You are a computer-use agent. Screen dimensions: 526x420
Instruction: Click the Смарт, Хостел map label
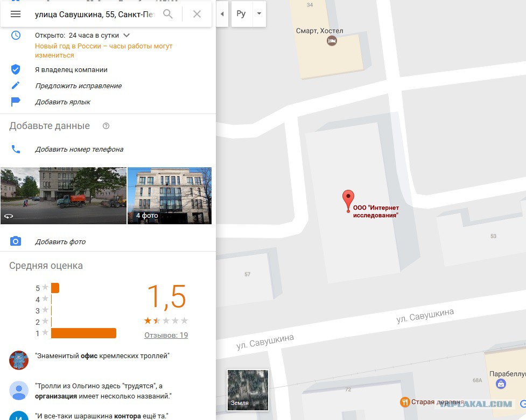tap(320, 31)
